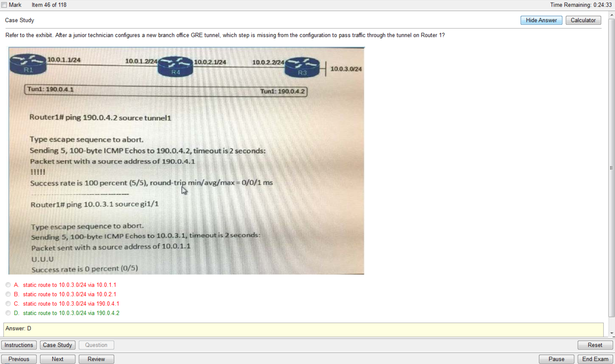Select radio button for option B
Image resolution: width=615 pixels, height=364 pixels.
coord(9,294)
